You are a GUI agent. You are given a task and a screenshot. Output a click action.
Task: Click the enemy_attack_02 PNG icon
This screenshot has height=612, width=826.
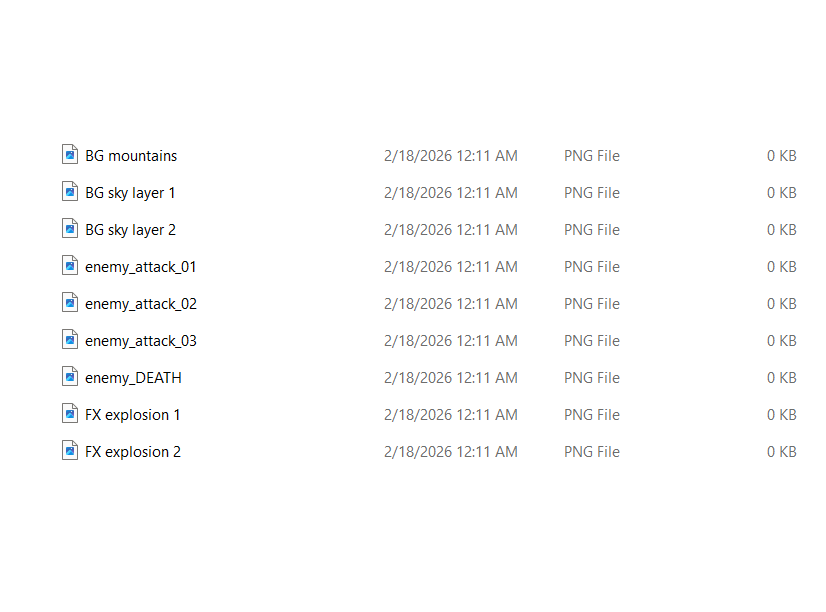pyautogui.click(x=70, y=303)
